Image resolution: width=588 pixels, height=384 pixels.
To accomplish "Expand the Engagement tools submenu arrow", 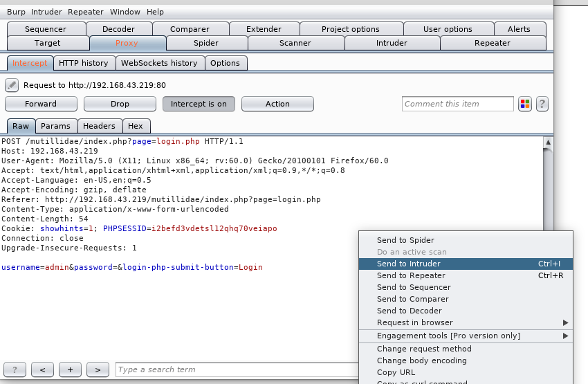I will click(565, 336).
